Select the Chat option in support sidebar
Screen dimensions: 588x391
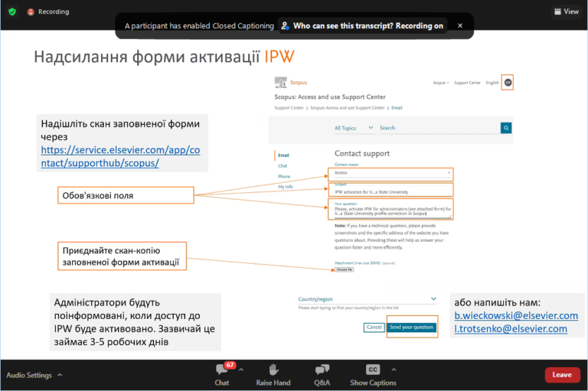pyautogui.click(x=283, y=166)
